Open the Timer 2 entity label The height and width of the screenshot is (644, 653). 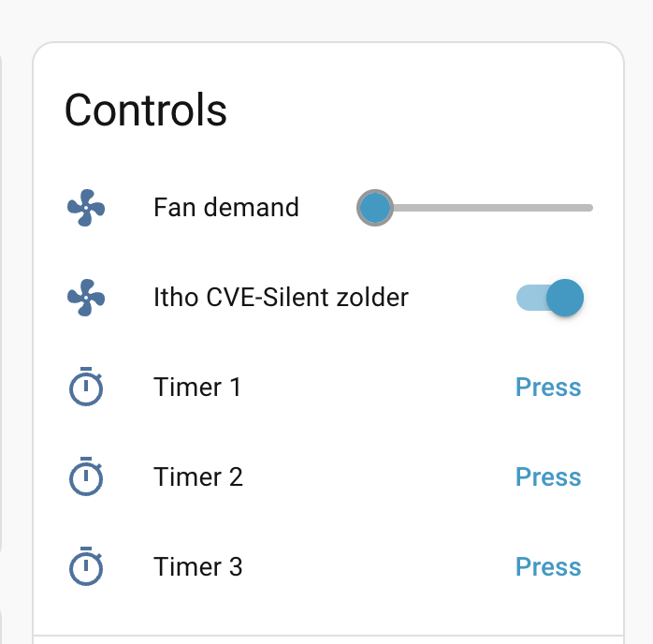pos(198,476)
